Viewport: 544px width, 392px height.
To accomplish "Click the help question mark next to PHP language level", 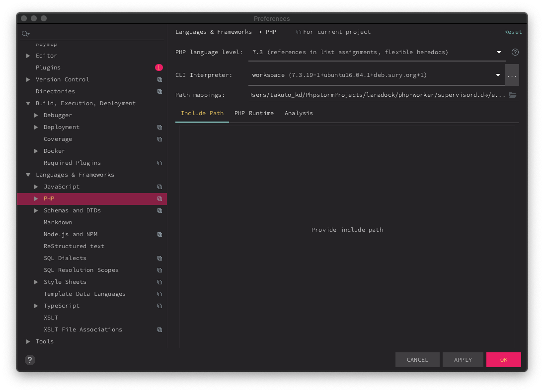I will click(515, 52).
